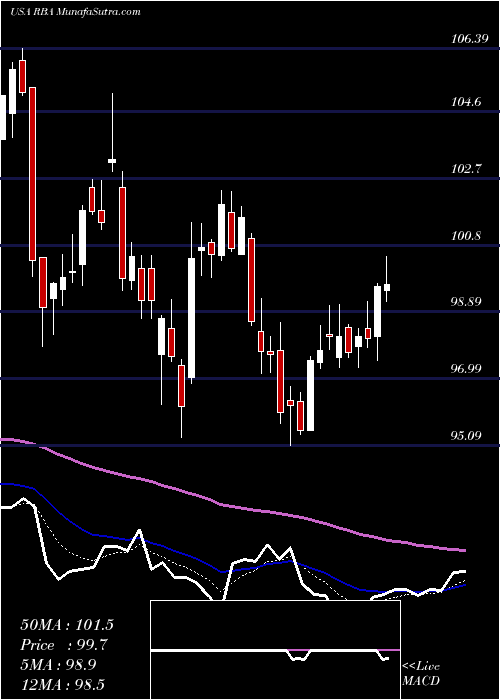
Task: Click the pink 50MA line
Action: (x=232, y=506)
